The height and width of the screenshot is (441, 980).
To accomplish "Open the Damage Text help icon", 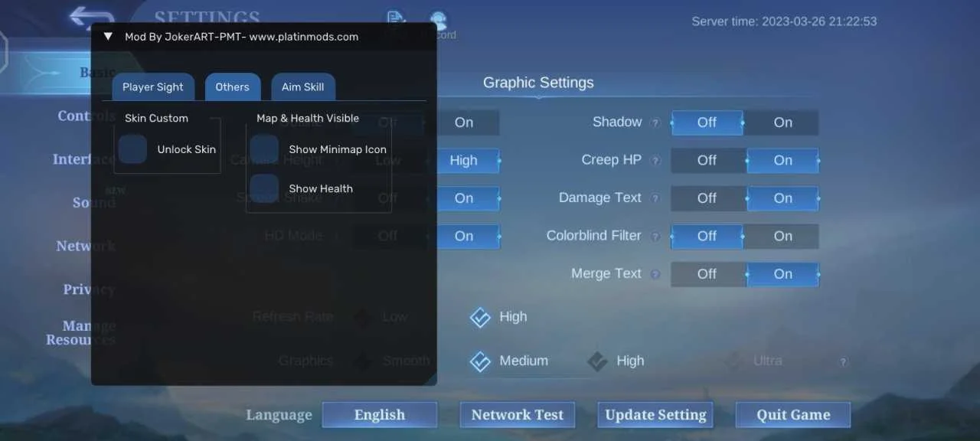I will tap(655, 198).
